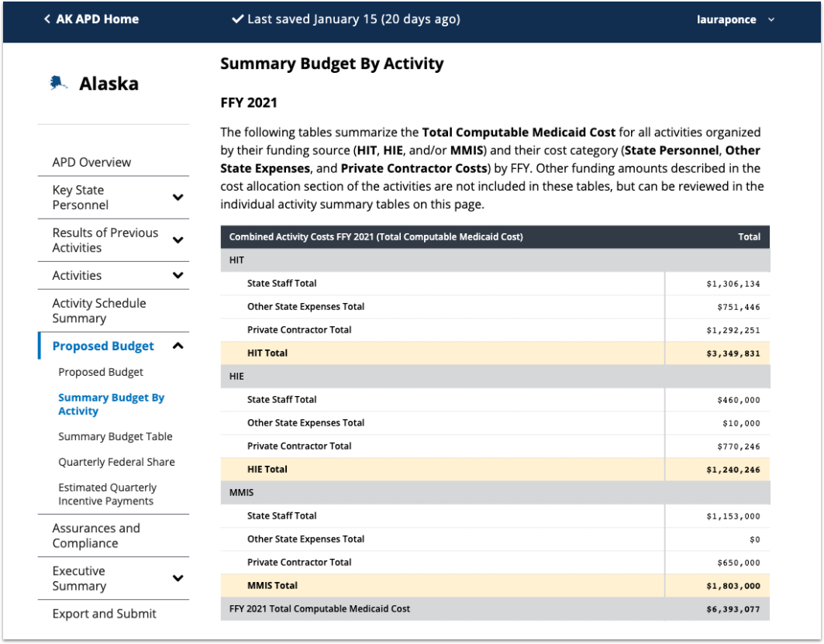Viewport: 824px width, 644px height.
Task: Click the checkmark icon beside Last saved
Action: 237,19
